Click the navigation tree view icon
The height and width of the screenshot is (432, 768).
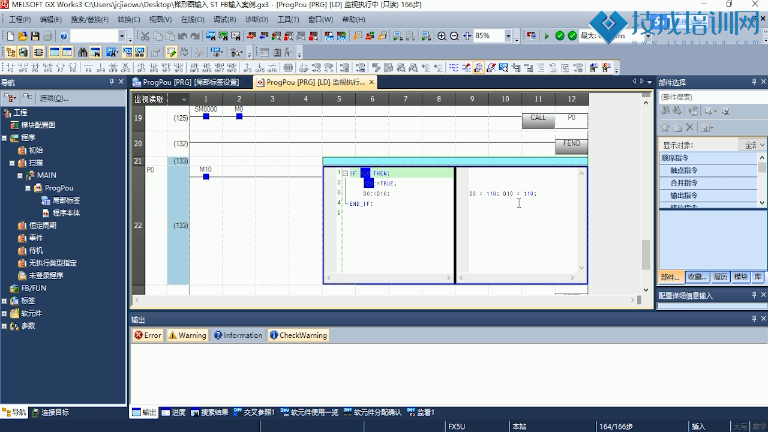[10, 52]
